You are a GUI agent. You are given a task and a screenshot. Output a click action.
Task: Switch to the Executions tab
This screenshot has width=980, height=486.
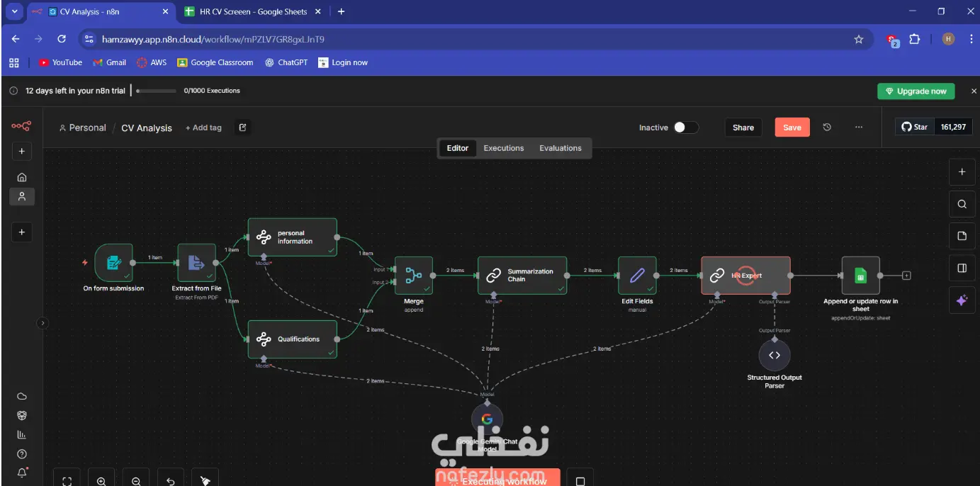(x=504, y=148)
